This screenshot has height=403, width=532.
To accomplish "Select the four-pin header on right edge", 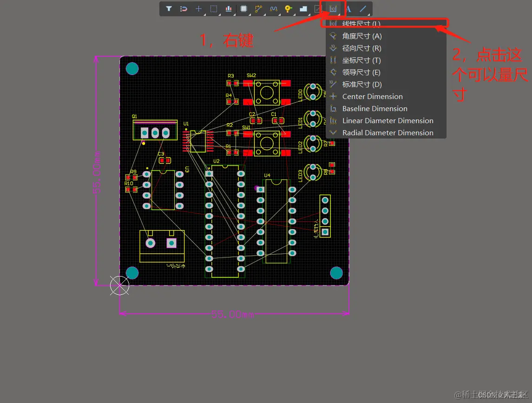I will point(325,216).
